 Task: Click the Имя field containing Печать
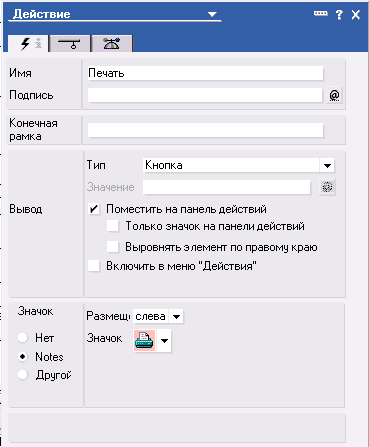point(205,73)
